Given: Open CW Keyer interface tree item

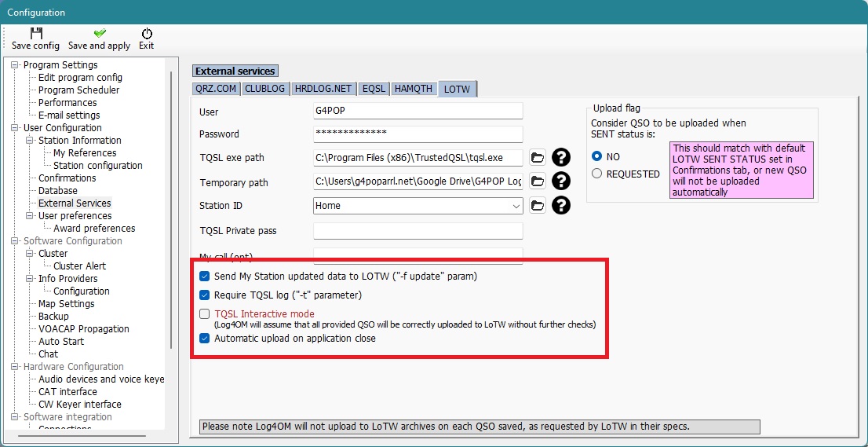Looking at the screenshot, I should click(80, 405).
